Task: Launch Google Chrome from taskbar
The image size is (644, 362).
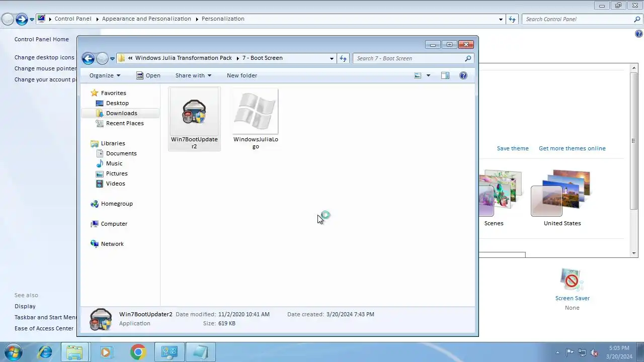Action: point(138,352)
